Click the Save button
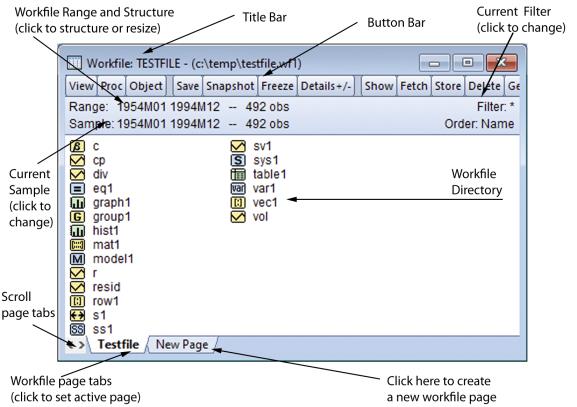Screen dimensions: 577x407 pos(188,86)
